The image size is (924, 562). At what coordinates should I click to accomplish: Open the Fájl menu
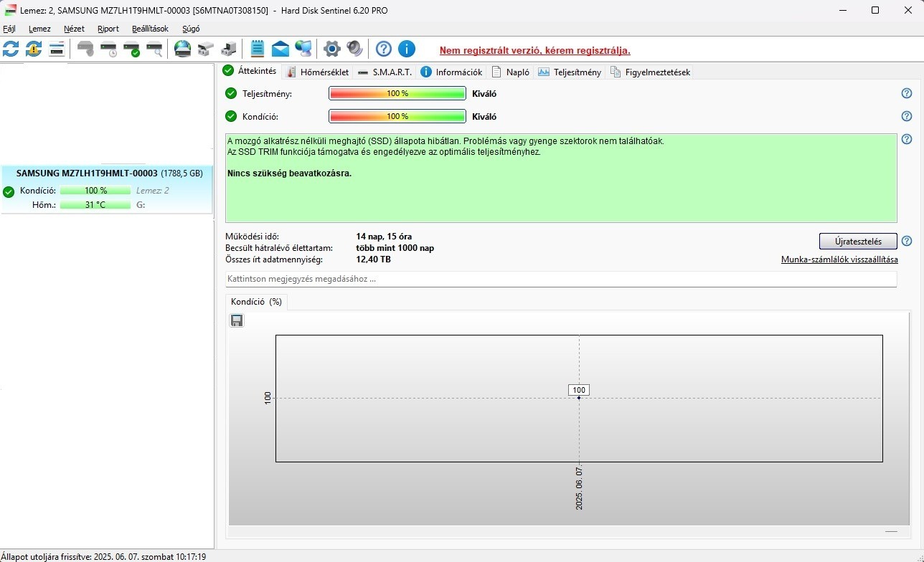click(x=9, y=29)
